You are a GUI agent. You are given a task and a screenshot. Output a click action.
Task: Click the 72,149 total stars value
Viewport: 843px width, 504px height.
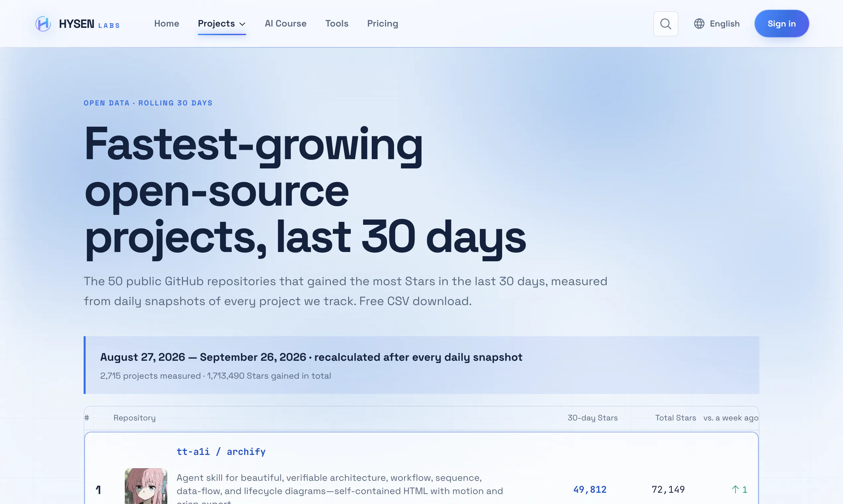668,489
